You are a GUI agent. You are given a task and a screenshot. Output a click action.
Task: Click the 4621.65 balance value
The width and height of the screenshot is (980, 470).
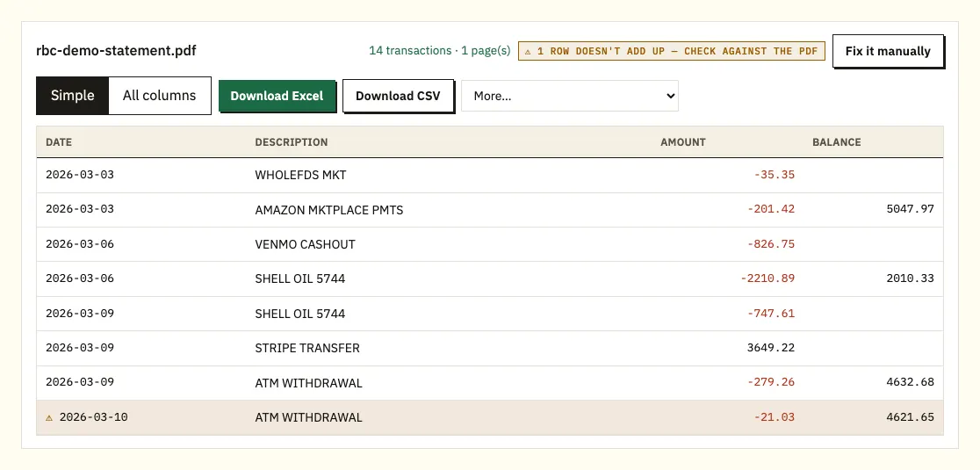910,417
